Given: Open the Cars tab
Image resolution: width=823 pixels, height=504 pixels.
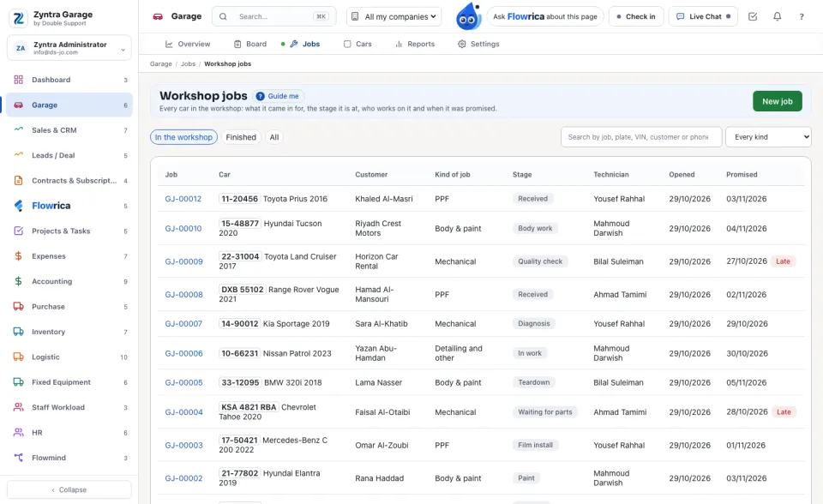Looking at the screenshot, I should point(357,44).
